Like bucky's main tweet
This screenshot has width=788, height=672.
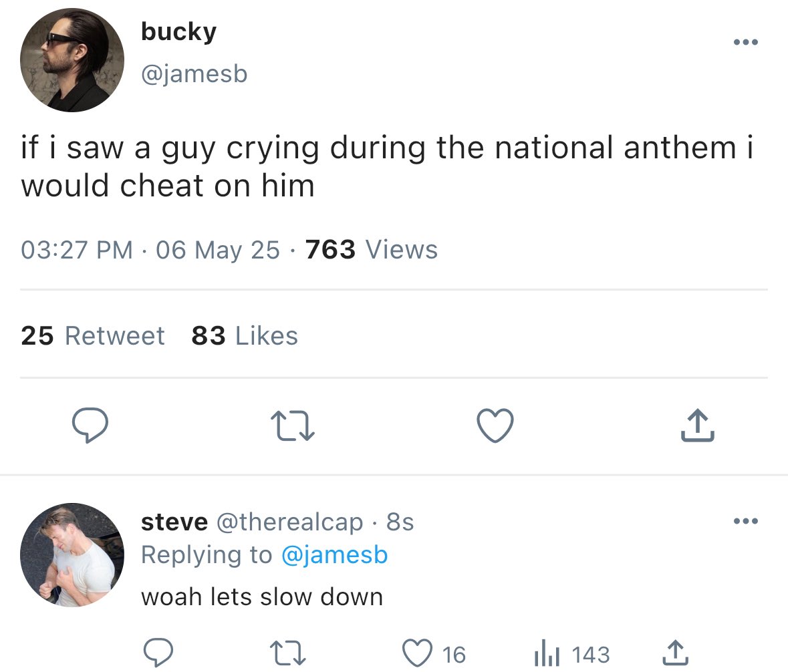(495, 426)
